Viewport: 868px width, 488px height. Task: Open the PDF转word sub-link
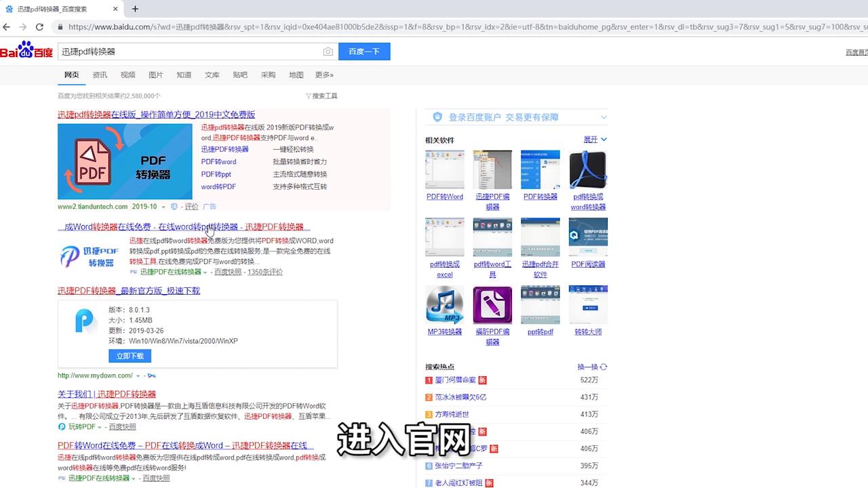pyautogui.click(x=218, y=162)
